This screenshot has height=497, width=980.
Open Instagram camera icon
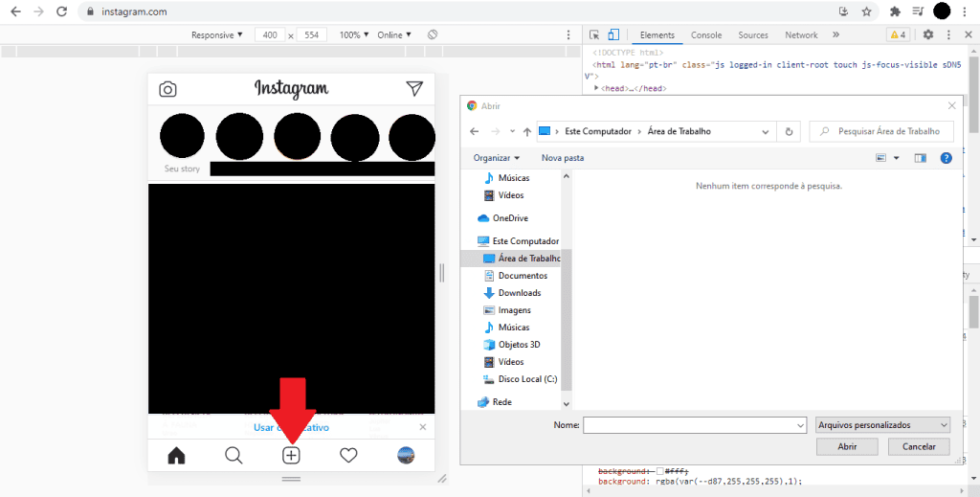pos(167,89)
